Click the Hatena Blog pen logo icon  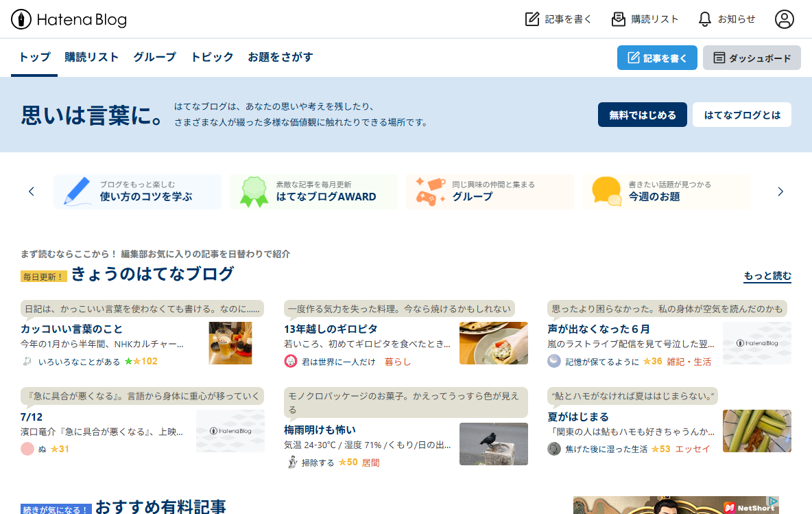click(x=21, y=20)
